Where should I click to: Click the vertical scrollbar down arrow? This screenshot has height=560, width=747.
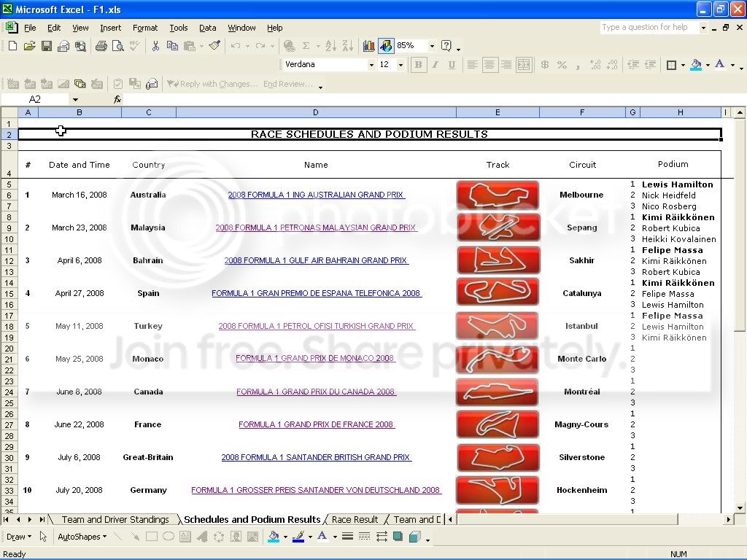[740, 507]
